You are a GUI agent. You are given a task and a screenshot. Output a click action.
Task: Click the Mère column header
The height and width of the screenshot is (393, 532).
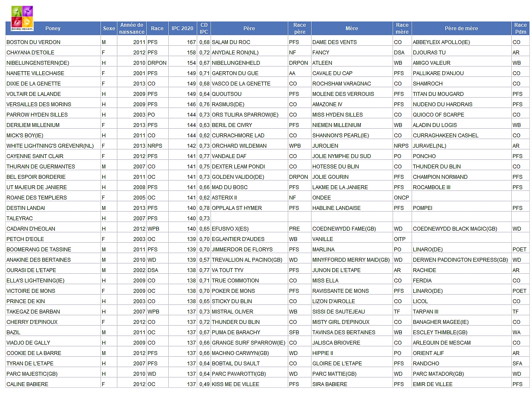coord(352,29)
